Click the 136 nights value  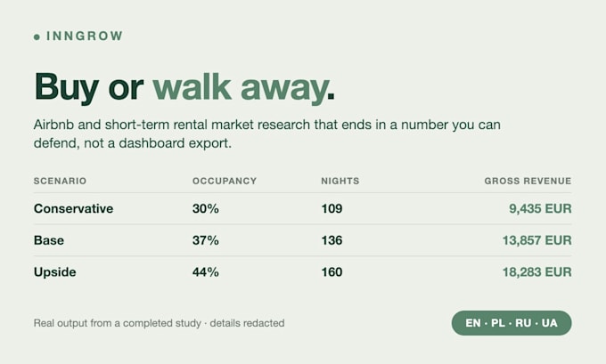coord(332,240)
